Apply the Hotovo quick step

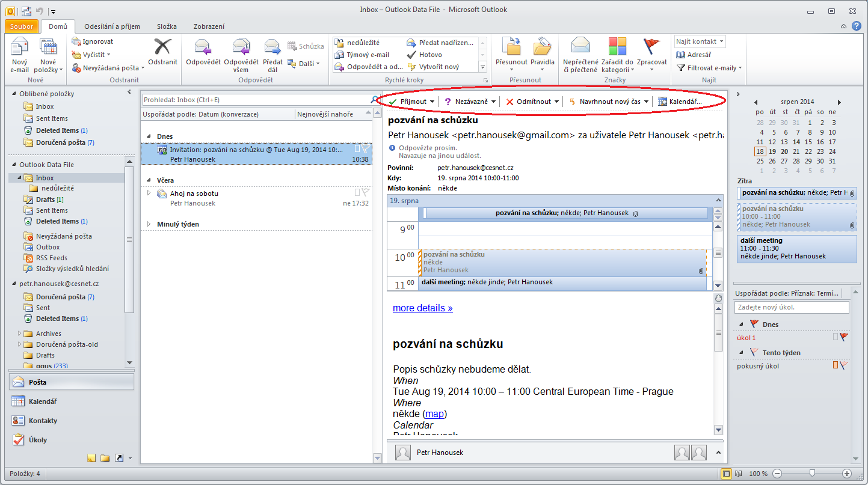click(425, 55)
